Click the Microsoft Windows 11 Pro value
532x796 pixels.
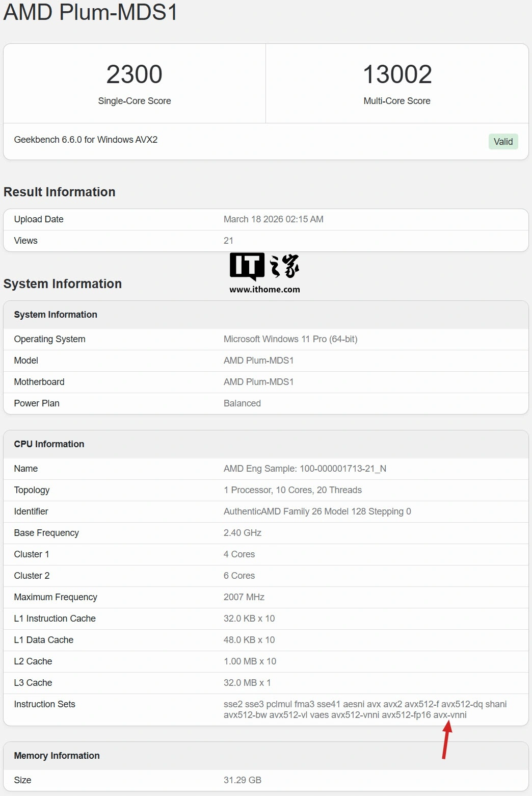pos(290,339)
